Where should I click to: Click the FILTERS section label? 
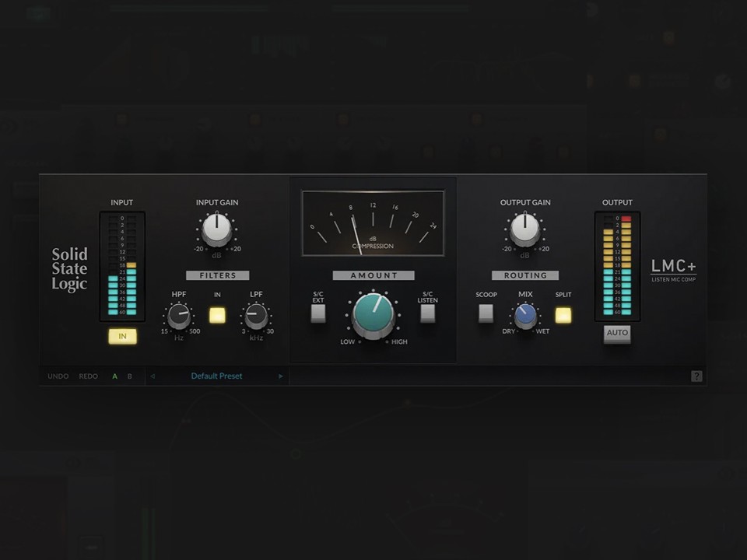(x=218, y=275)
